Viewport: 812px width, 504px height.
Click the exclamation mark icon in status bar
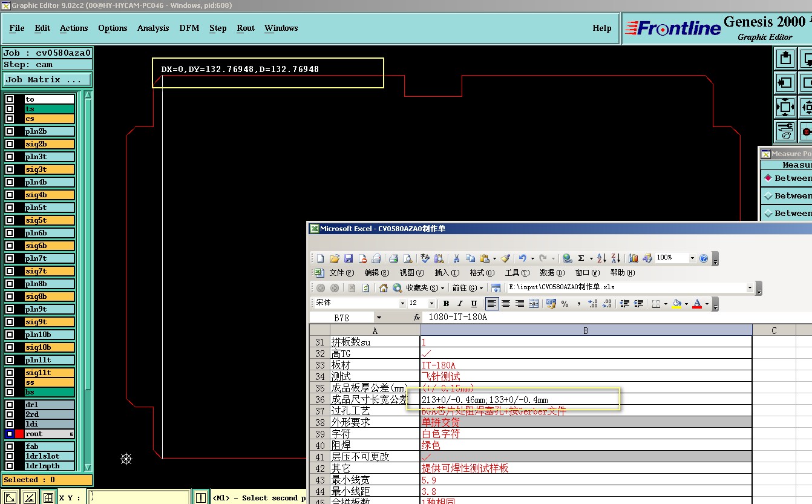tap(201, 497)
